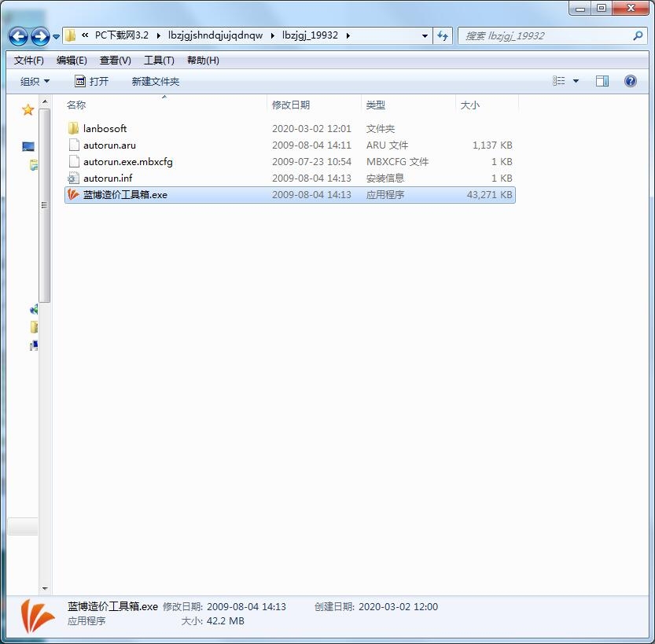Click PC下载网3.2 breadcrumb segment

(x=122, y=35)
